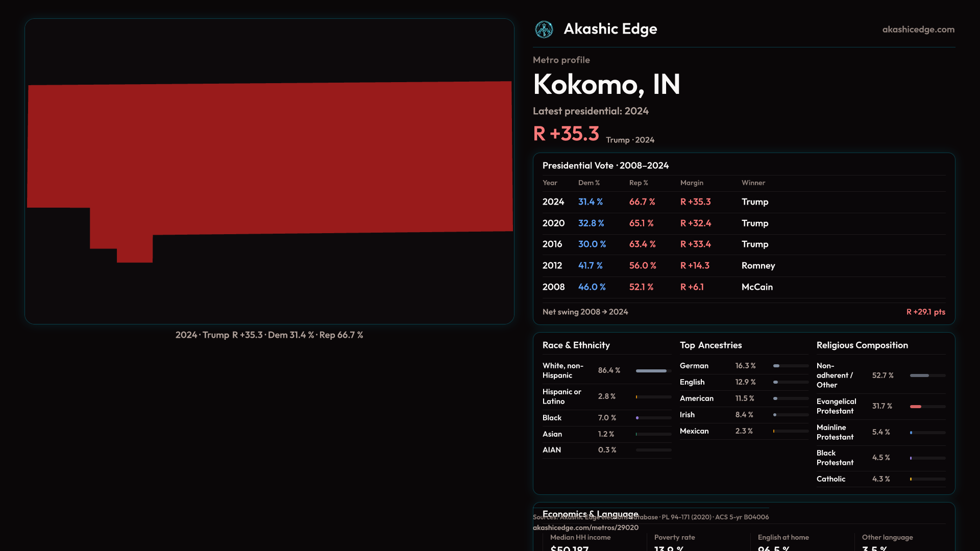Click the Margin column header
The image size is (980, 551).
[691, 183]
